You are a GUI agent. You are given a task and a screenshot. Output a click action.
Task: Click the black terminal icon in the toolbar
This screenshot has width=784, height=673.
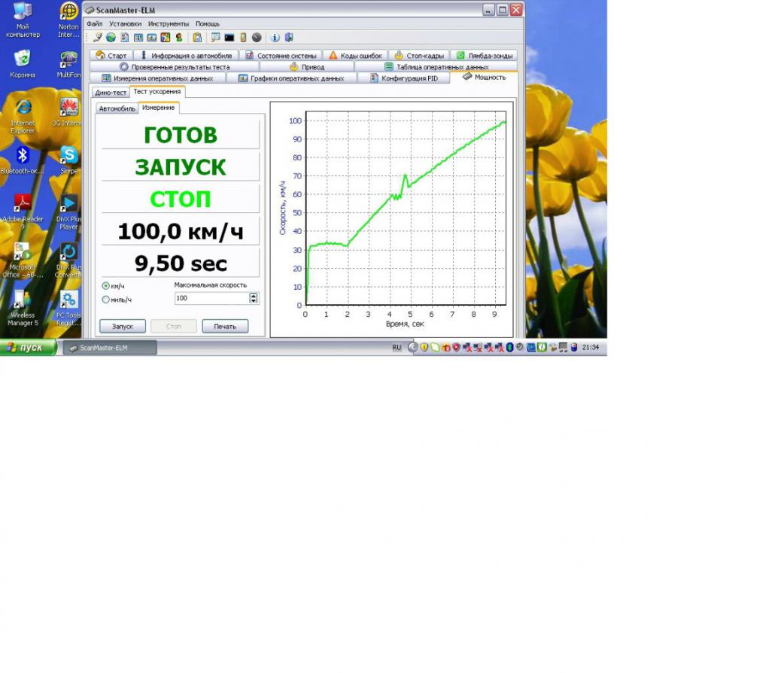coord(229,37)
